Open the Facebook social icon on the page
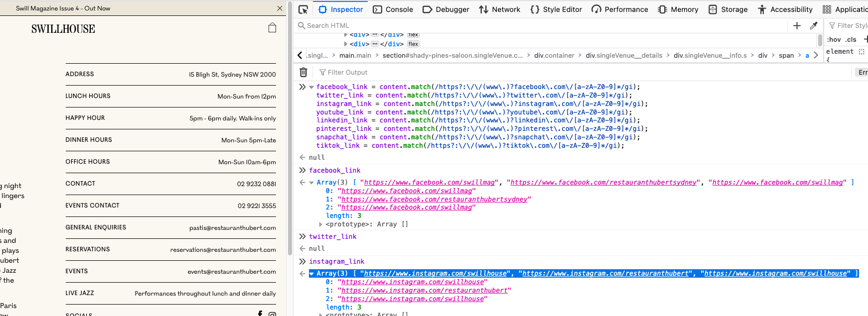 click(x=260, y=314)
